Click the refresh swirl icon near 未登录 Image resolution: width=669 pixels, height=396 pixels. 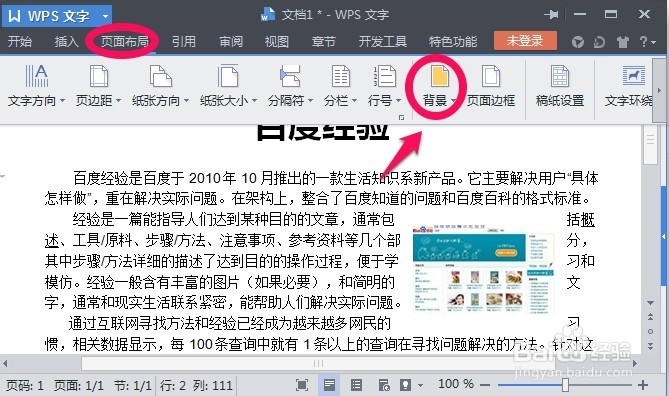599,42
